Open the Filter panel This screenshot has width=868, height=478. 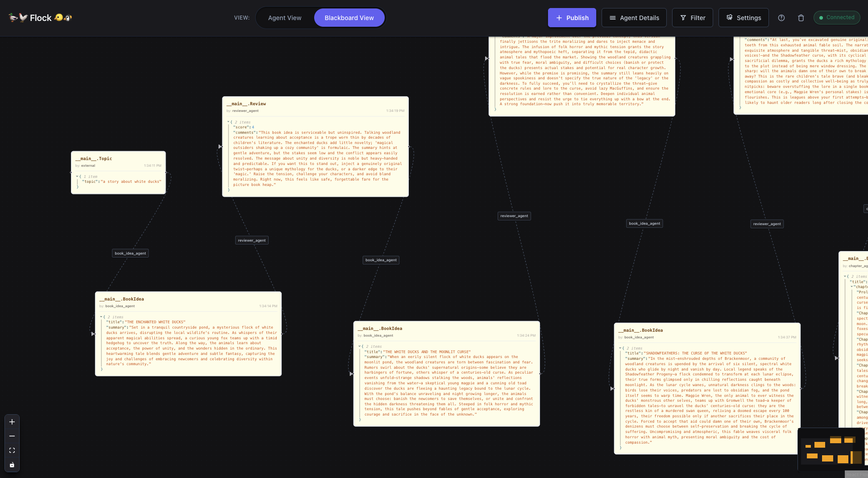coord(692,18)
